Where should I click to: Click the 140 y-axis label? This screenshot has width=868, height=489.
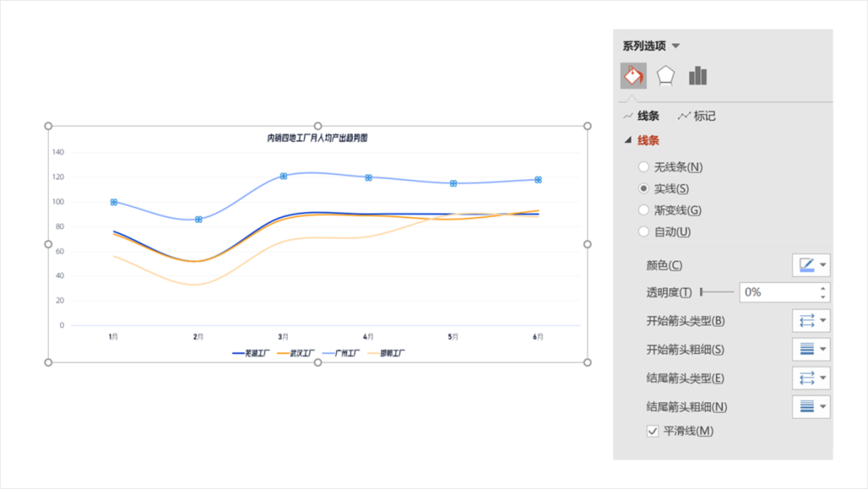58,152
